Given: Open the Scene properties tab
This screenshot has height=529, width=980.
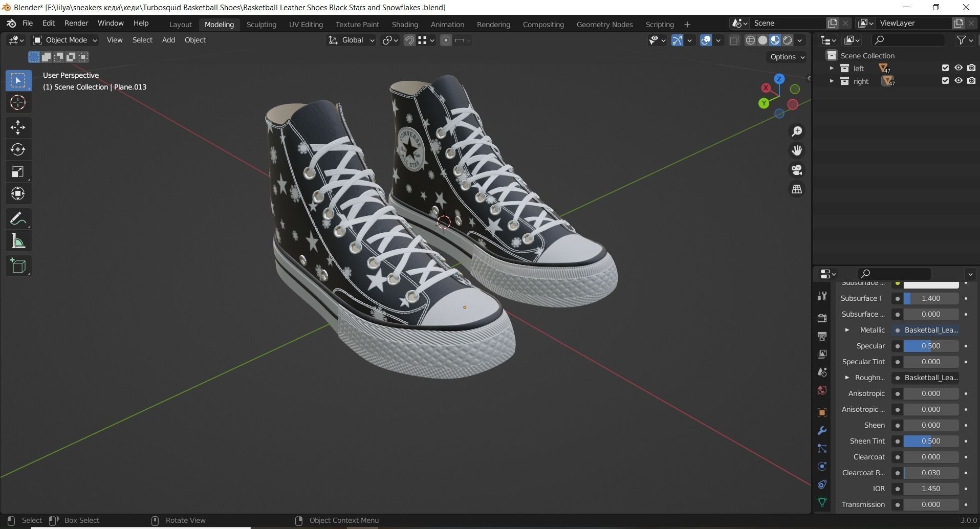Looking at the screenshot, I should [x=822, y=372].
